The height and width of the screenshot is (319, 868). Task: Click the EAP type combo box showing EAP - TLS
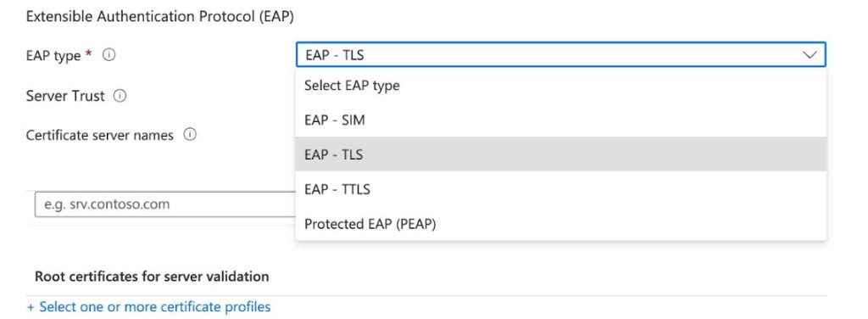click(561, 55)
